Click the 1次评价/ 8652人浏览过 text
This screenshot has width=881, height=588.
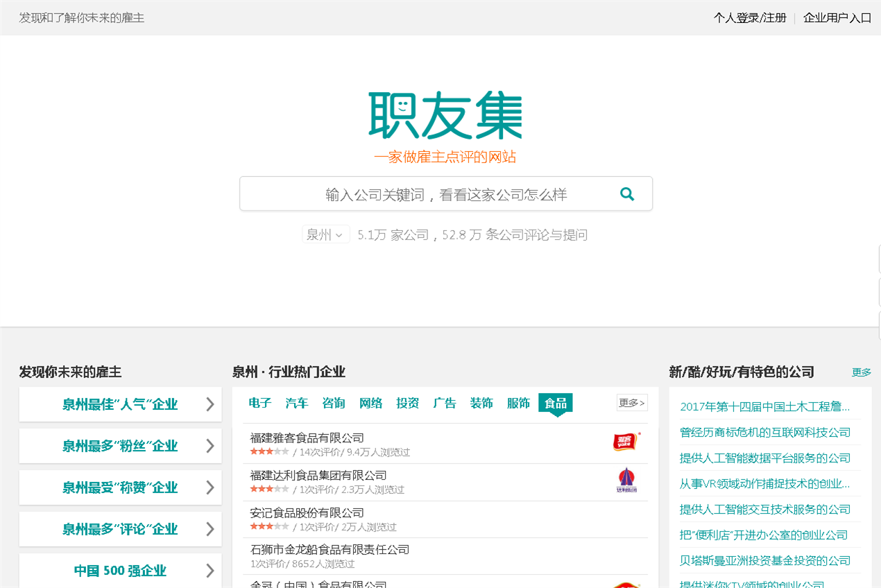click(x=304, y=564)
